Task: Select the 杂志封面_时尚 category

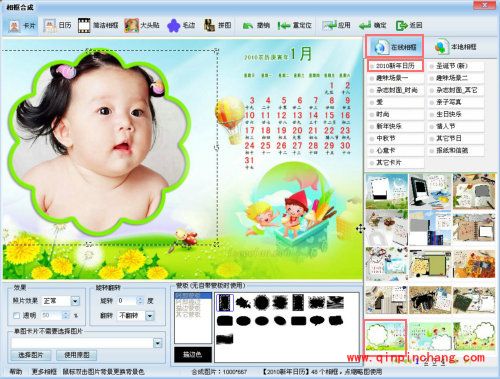Action: pyautogui.click(x=396, y=90)
